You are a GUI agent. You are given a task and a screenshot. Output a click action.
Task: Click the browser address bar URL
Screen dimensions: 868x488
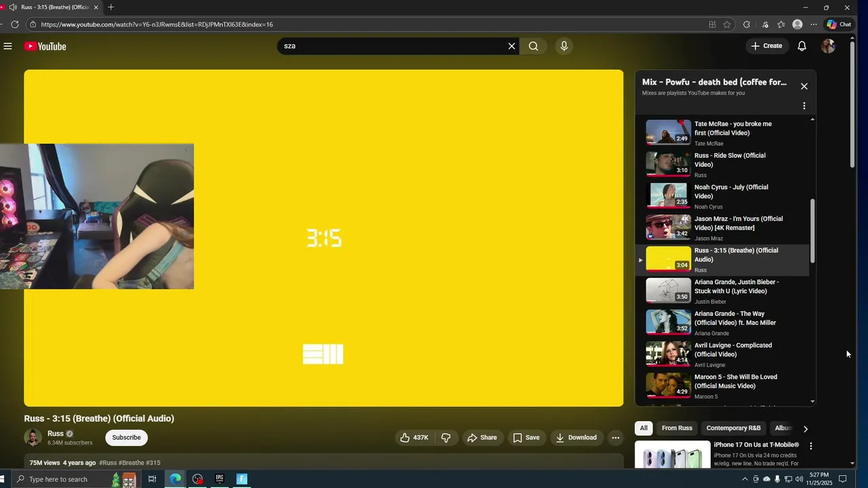point(157,24)
